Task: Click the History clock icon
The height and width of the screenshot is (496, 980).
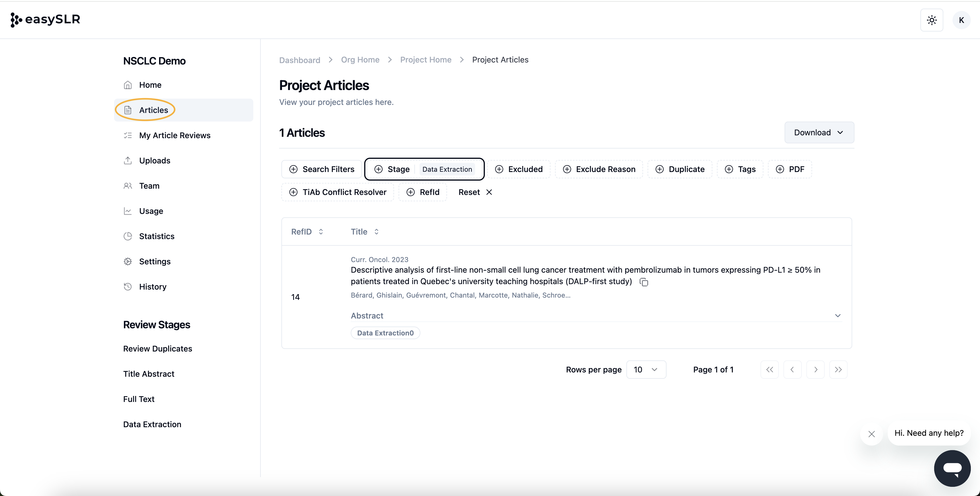Action: click(x=128, y=287)
